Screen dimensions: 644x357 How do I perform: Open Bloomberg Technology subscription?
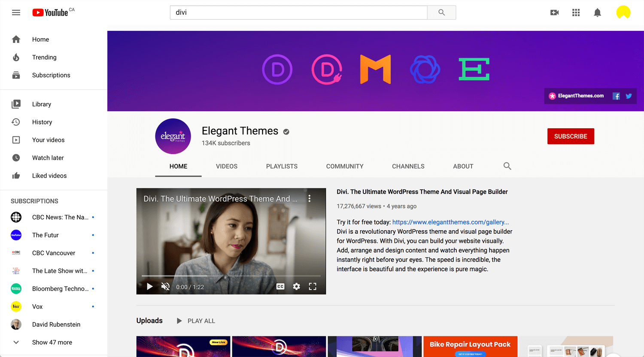pos(54,289)
